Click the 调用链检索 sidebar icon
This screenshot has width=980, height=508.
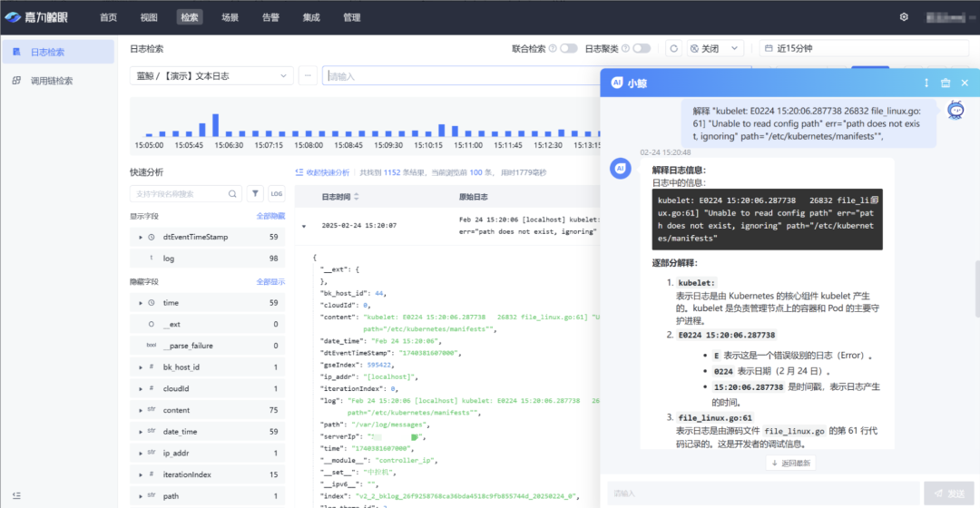(17, 81)
